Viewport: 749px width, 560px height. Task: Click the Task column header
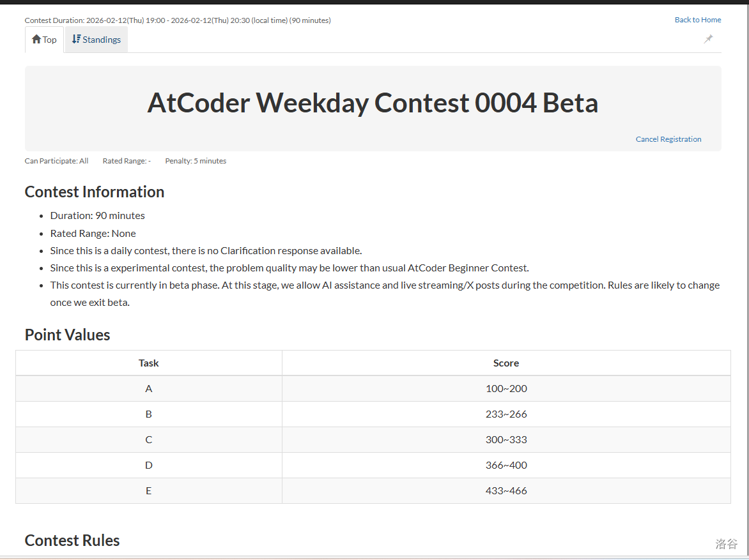click(x=149, y=363)
